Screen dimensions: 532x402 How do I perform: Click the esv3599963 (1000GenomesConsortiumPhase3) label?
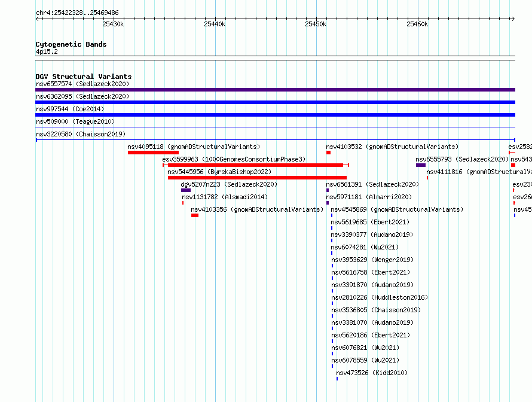(x=234, y=159)
